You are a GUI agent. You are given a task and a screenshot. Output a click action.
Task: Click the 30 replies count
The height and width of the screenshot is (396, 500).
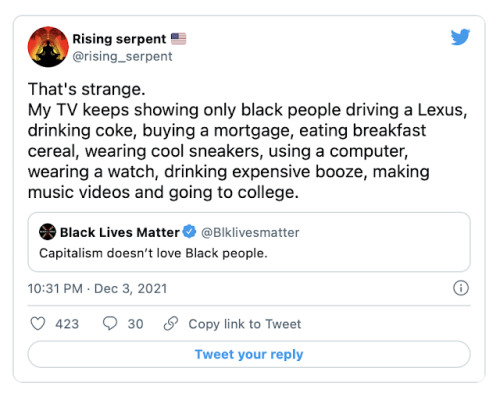click(135, 324)
